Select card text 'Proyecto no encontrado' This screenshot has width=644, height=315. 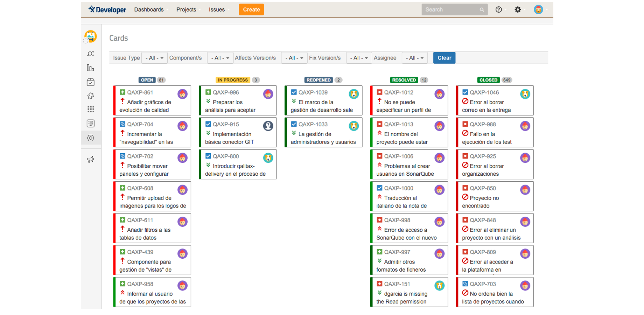click(480, 202)
